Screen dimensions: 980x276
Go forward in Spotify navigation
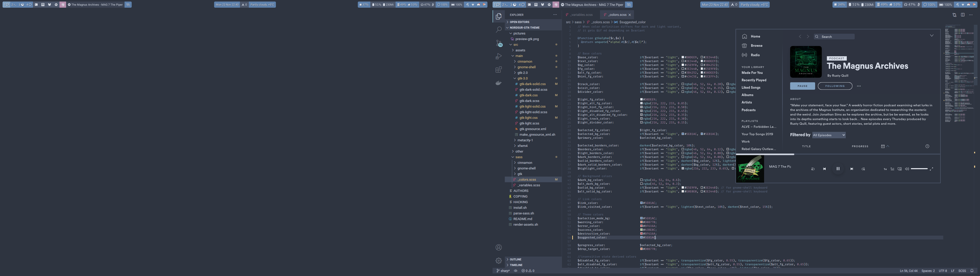coord(808,37)
